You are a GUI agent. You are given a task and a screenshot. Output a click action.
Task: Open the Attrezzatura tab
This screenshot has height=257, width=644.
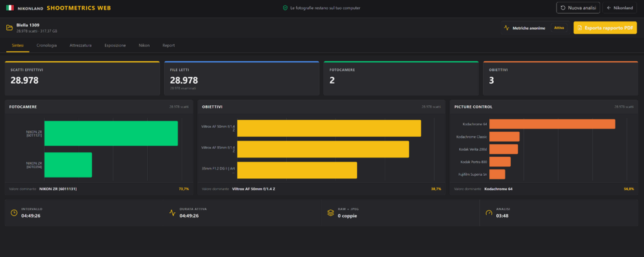(x=80, y=45)
